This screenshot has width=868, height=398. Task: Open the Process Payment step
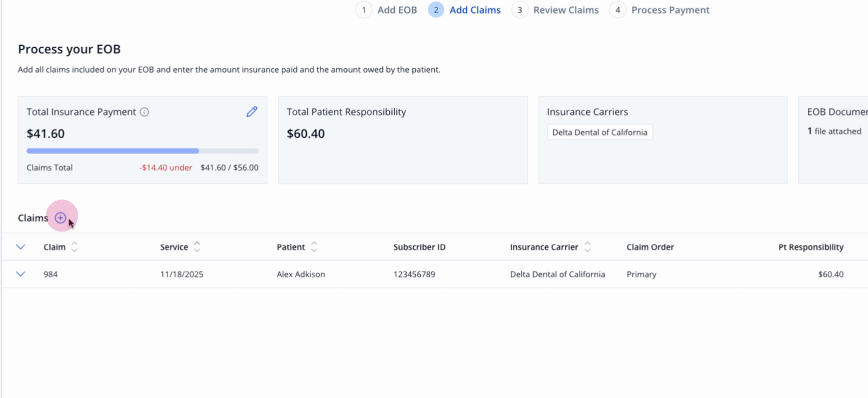pyautogui.click(x=660, y=10)
